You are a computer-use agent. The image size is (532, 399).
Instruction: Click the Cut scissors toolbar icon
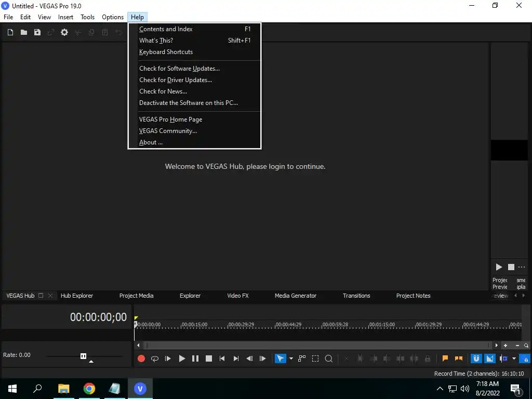click(x=78, y=32)
